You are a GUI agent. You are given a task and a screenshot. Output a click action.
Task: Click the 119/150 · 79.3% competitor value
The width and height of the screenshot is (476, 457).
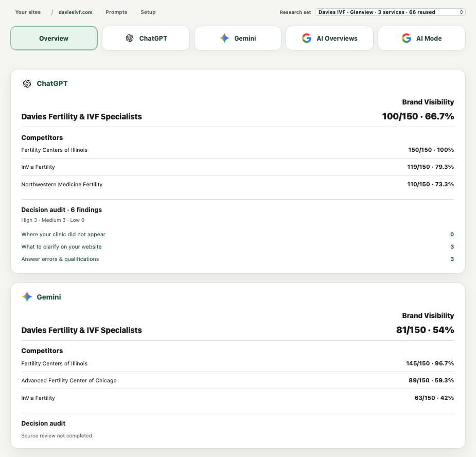(x=431, y=167)
